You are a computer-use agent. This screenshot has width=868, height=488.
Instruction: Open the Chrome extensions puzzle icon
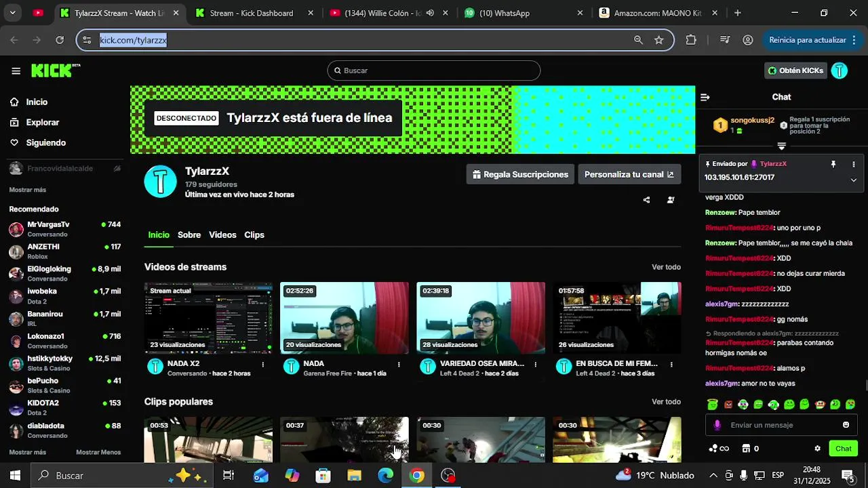click(691, 40)
